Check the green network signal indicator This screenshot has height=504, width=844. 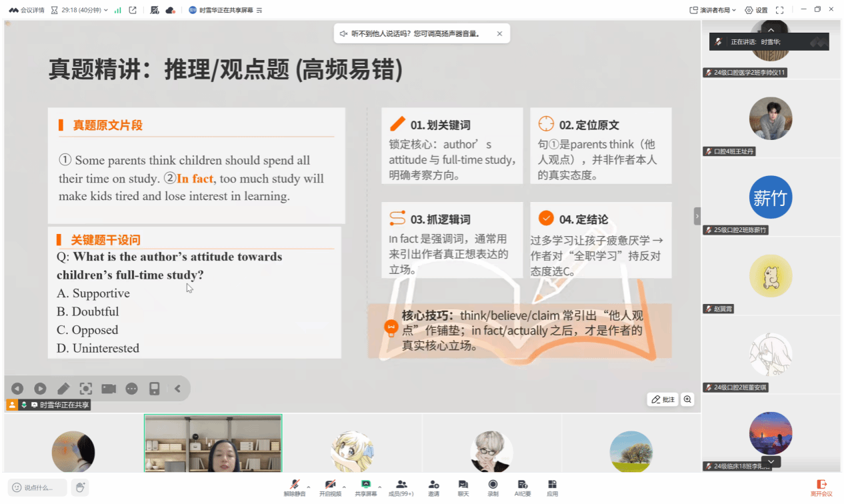click(118, 10)
